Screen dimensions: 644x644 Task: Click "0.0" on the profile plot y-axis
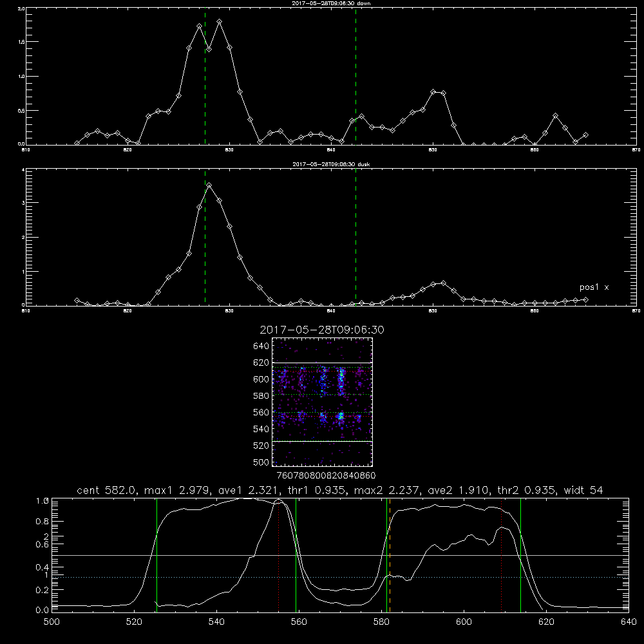coord(42,610)
